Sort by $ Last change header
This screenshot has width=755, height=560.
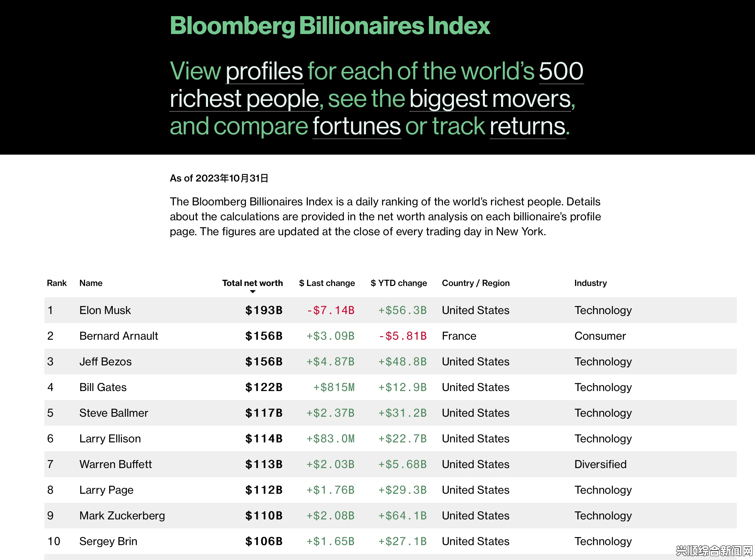click(x=327, y=283)
